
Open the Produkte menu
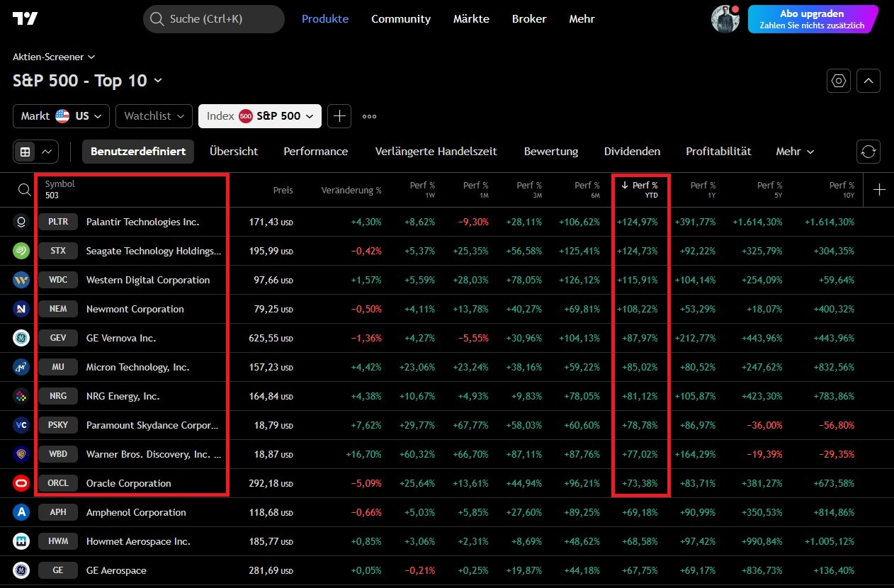tap(325, 19)
